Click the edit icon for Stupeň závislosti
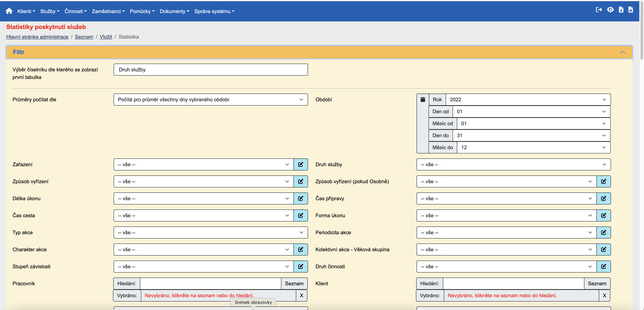The width and height of the screenshot is (644, 310). pos(300,267)
